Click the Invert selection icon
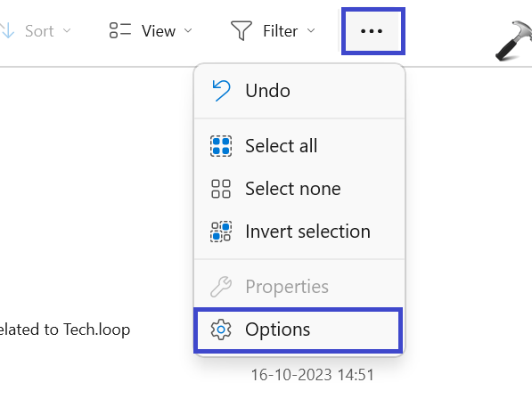This screenshot has width=532, height=407. pyautogui.click(x=221, y=232)
